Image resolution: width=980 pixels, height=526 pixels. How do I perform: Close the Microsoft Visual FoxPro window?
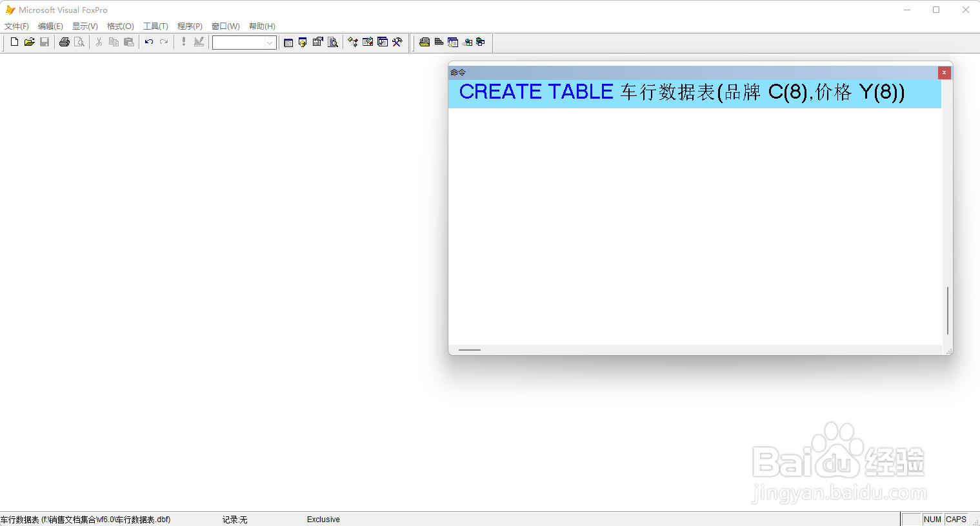(966, 10)
